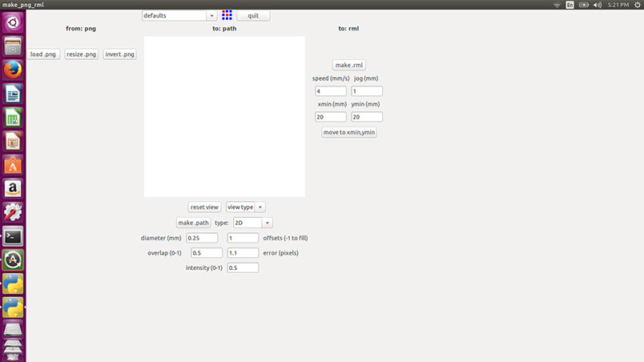Click the quit button
644x362 pixels.
[253, 15]
